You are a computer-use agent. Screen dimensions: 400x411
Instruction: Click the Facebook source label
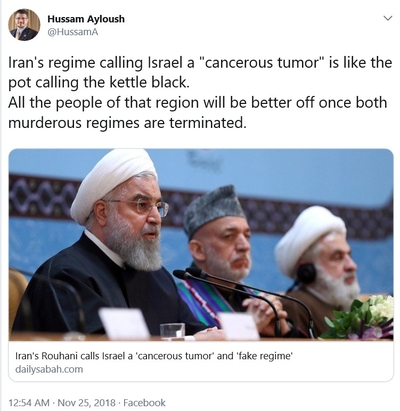point(144,403)
